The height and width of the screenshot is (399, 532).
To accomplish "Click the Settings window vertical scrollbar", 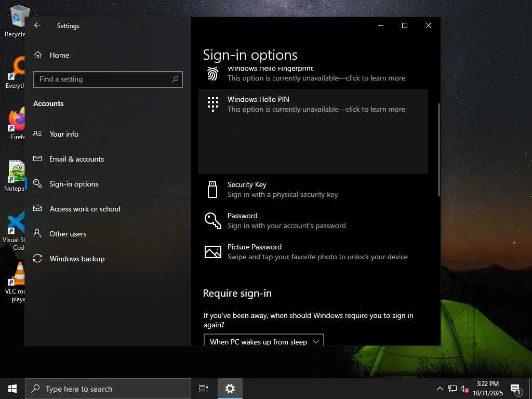I will pyautogui.click(x=438, y=150).
